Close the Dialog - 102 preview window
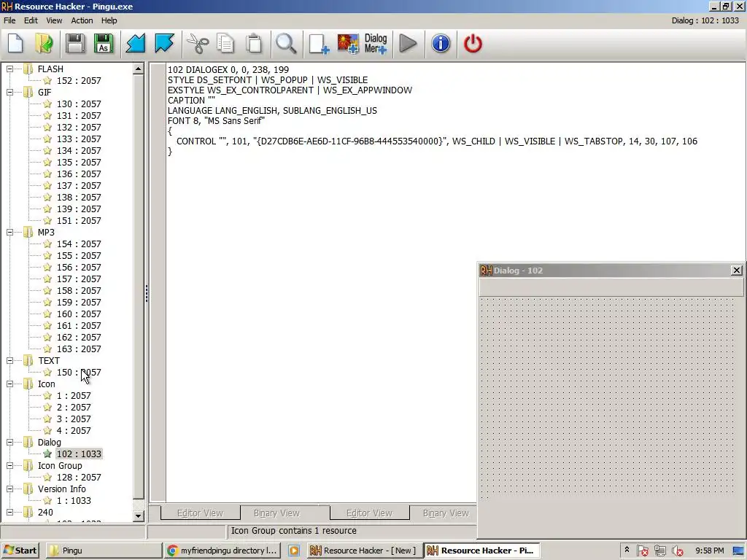The height and width of the screenshot is (560, 747). click(x=737, y=271)
